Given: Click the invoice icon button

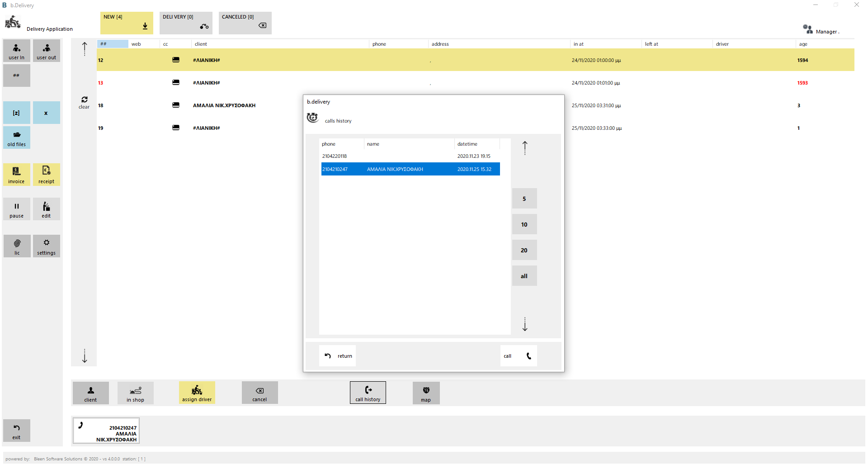Looking at the screenshot, I should (x=17, y=175).
